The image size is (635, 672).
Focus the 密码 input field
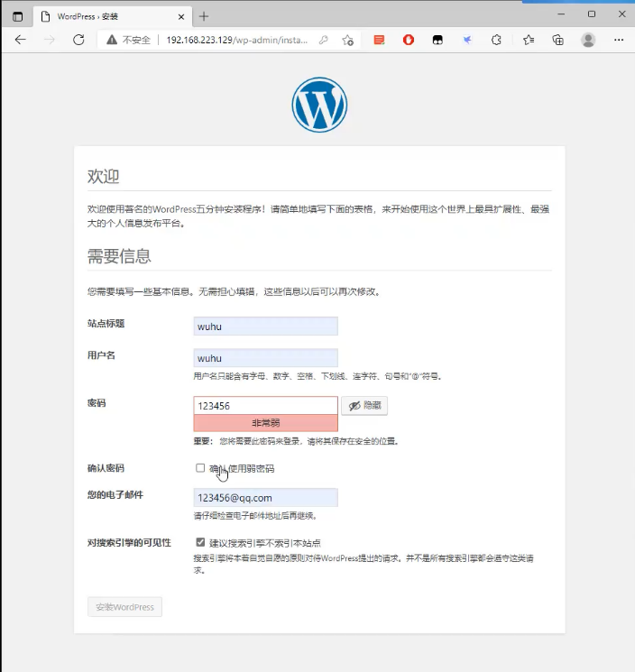[266, 405]
